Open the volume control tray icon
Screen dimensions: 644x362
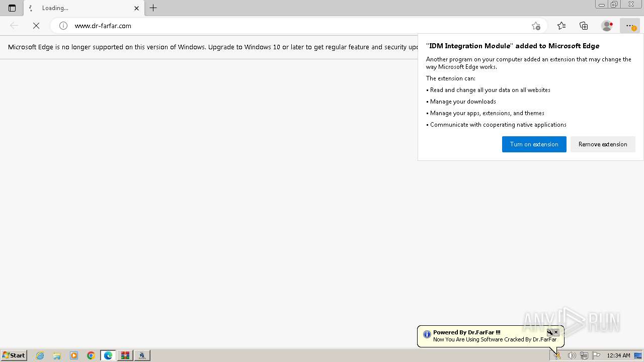572,355
